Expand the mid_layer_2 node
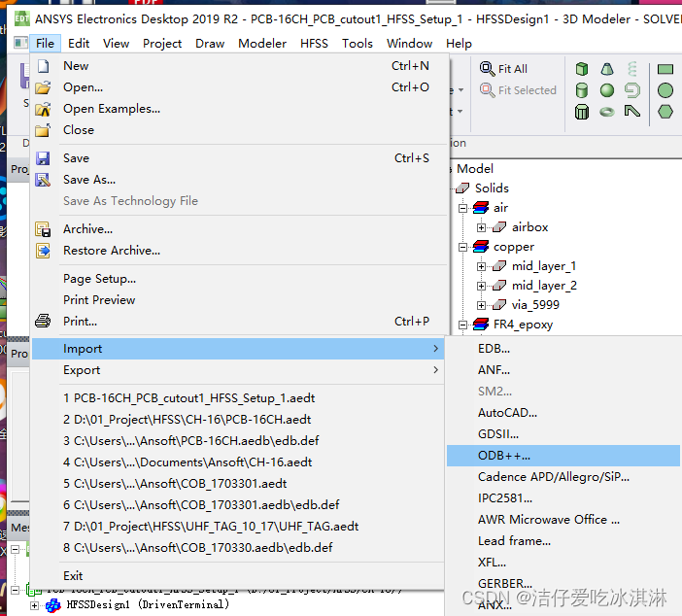 tap(481, 286)
